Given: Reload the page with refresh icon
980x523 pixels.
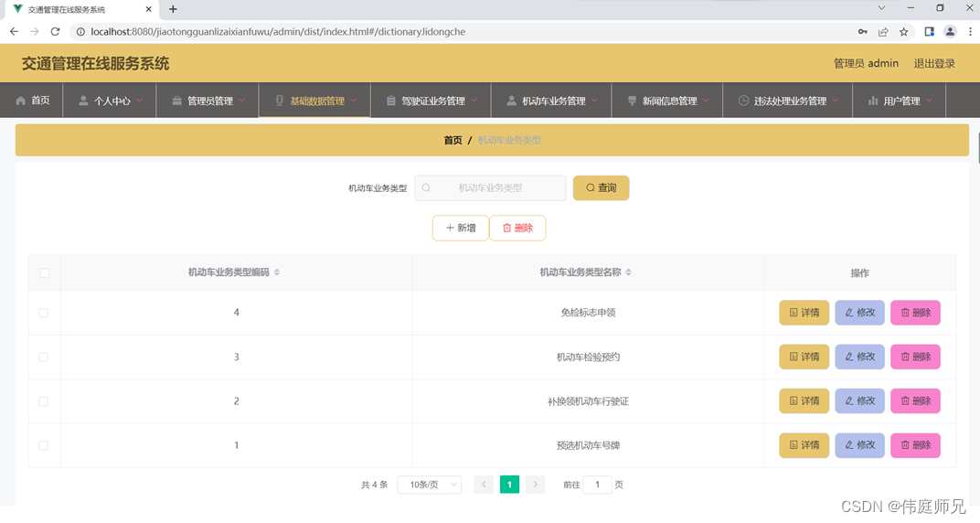Looking at the screenshot, I should coord(55,32).
